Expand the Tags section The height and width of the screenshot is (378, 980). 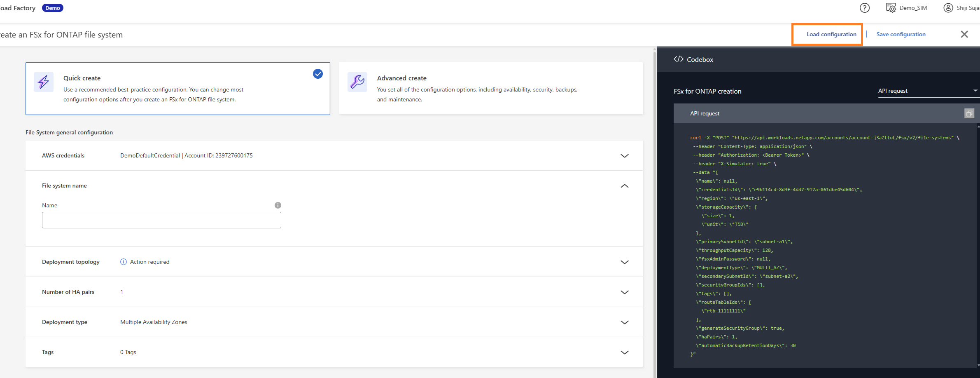pos(625,352)
